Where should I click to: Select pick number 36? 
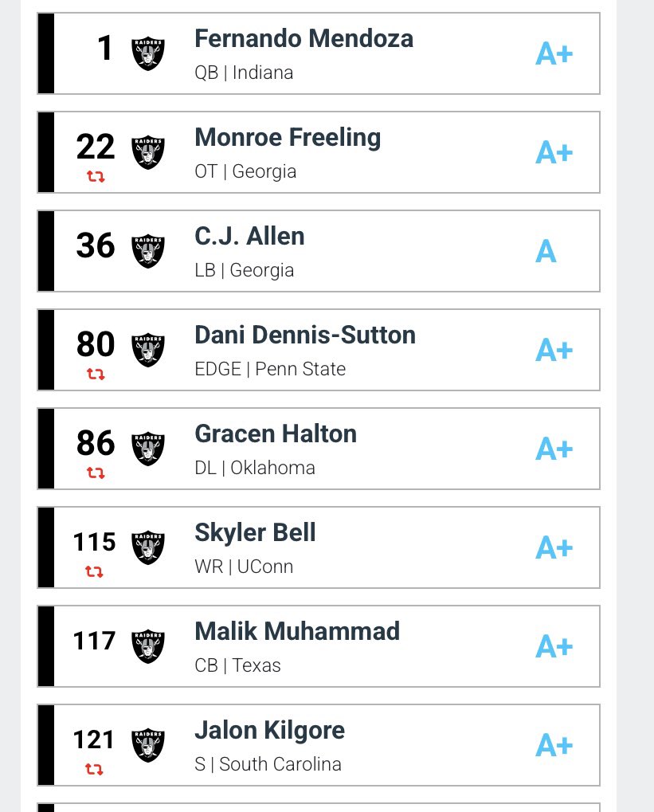click(x=96, y=245)
